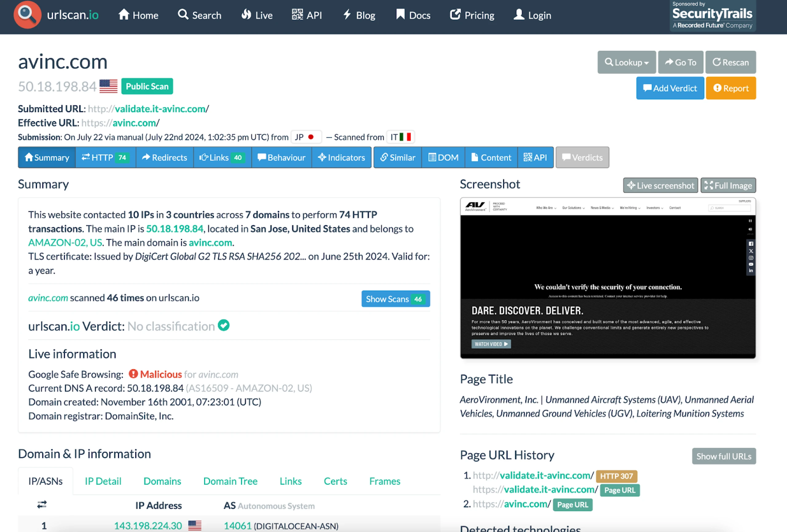The width and height of the screenshot is (787, 532).
Task: Open the AMAZON-02, US link
Action: [x=65, y=243]
